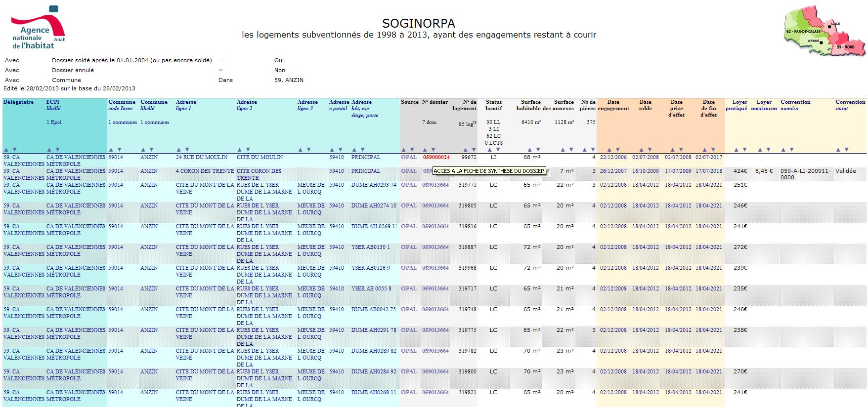
Task: Click the 6,45 € loyer maximum value
Action: 764,171
